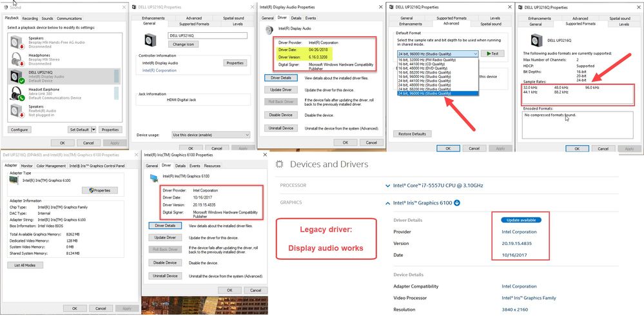
Task: Click the Intel Iris Graphics 6100 display icon
Action: pos(155,177)
